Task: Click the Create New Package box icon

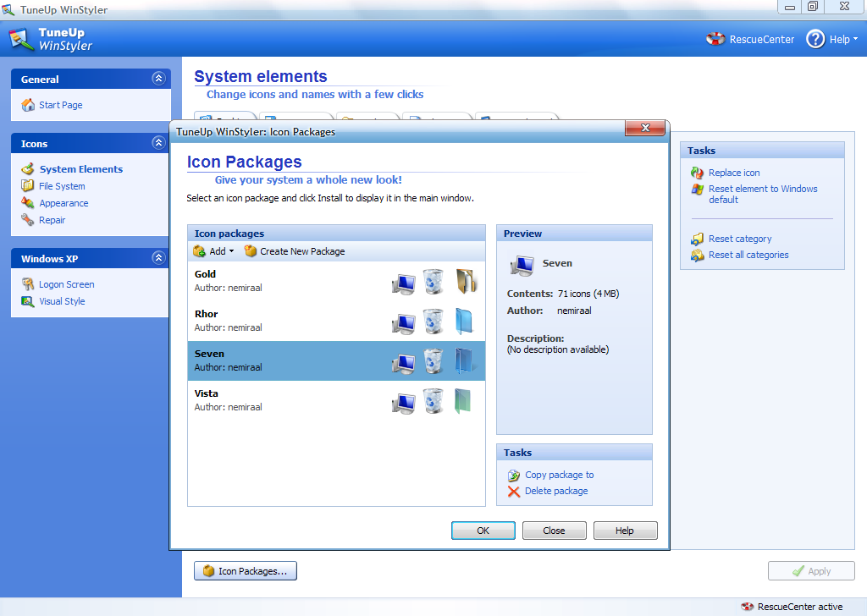Action: [x=251, y=251]
